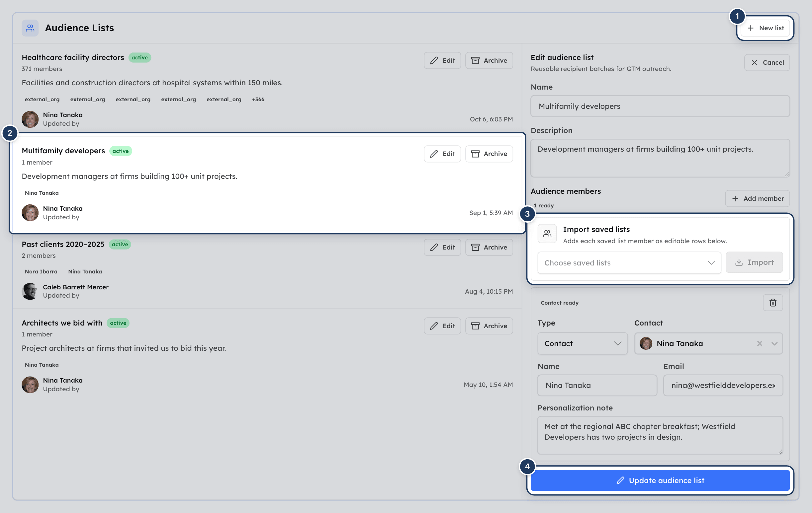Click the +366 more members tag

pos(258,99)
